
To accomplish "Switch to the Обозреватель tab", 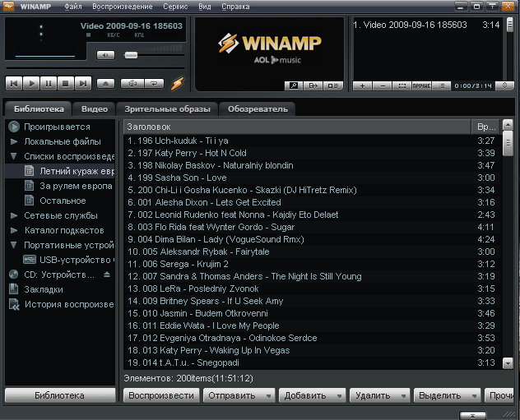I will (258, 109).
